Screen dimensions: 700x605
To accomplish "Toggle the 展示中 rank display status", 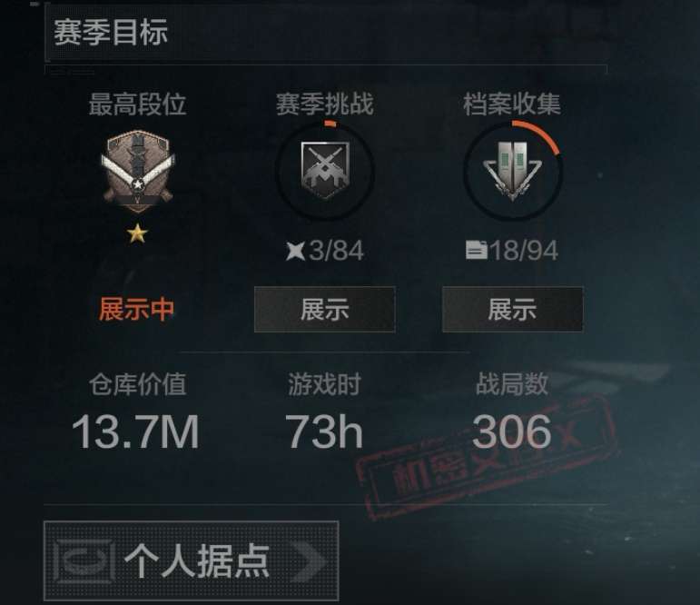I will [x=136, y=309].
